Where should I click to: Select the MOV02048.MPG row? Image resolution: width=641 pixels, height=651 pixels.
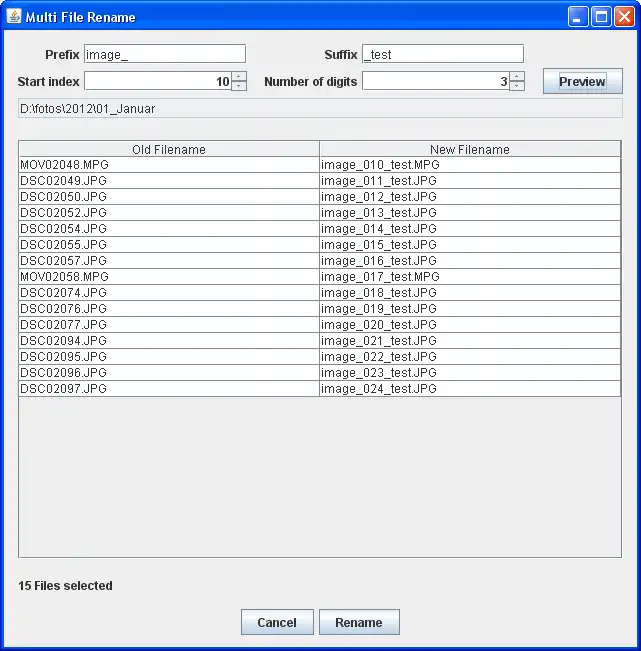320,165
